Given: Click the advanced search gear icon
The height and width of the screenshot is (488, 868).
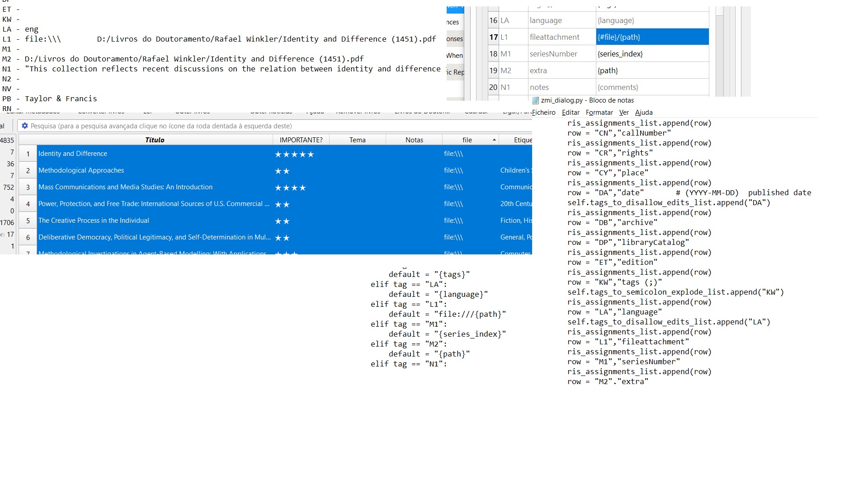Looking at the screenshot, I should pos(25,126).
